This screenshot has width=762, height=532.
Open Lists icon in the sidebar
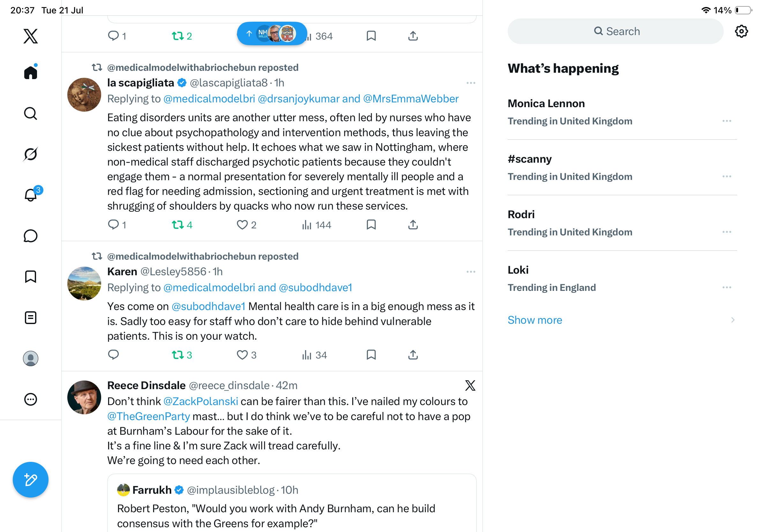point(31,318)
